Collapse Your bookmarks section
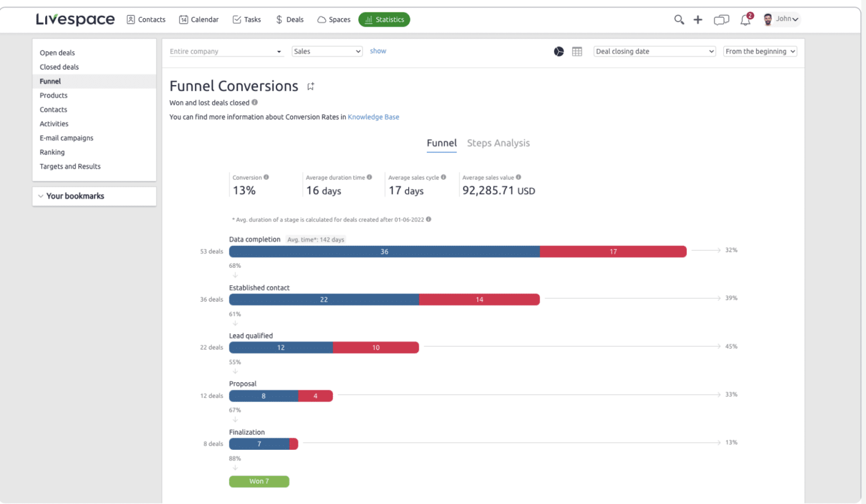 click(41, 196)
